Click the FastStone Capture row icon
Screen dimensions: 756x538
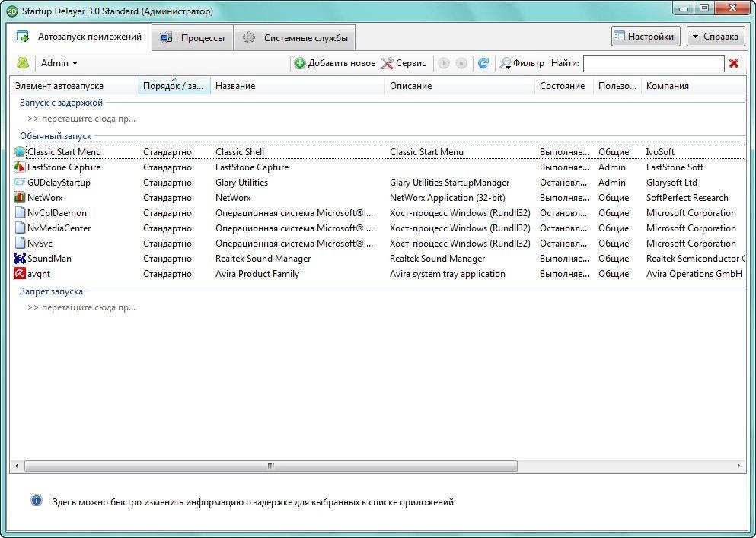click(x=19, y=167)
